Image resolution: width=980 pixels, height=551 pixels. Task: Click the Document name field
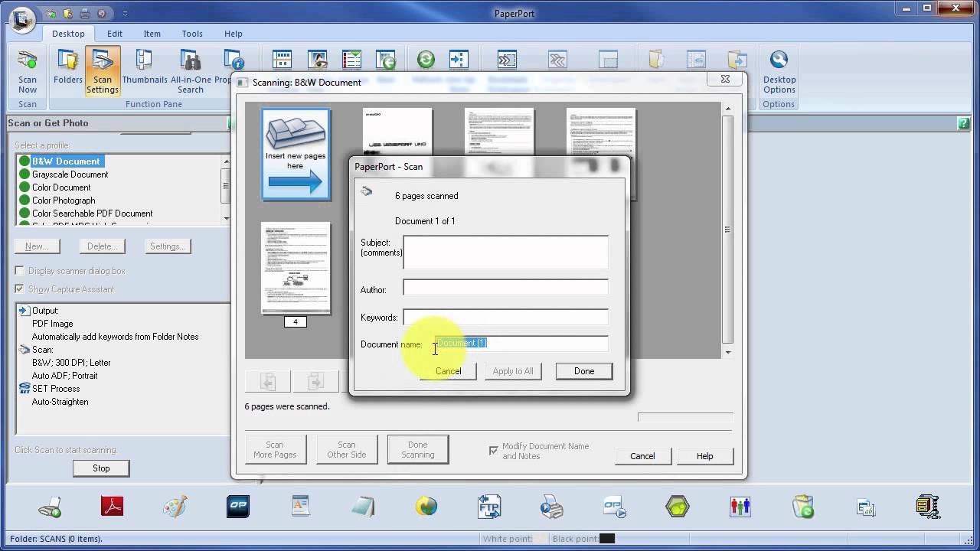click(x=521, y=344)
